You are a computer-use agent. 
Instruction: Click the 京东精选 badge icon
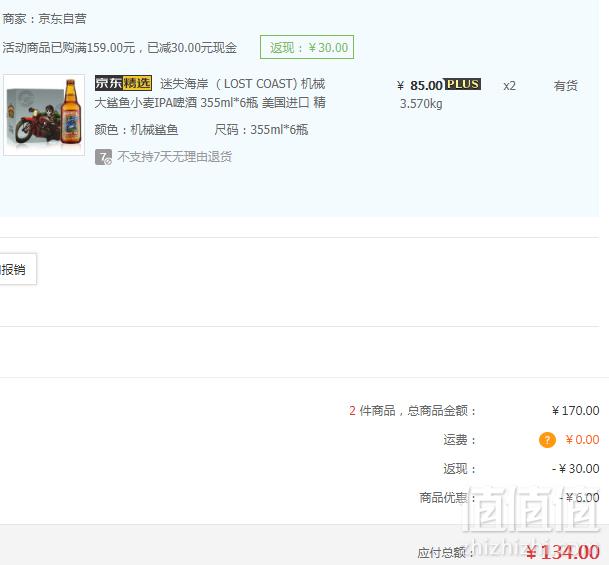123,83
